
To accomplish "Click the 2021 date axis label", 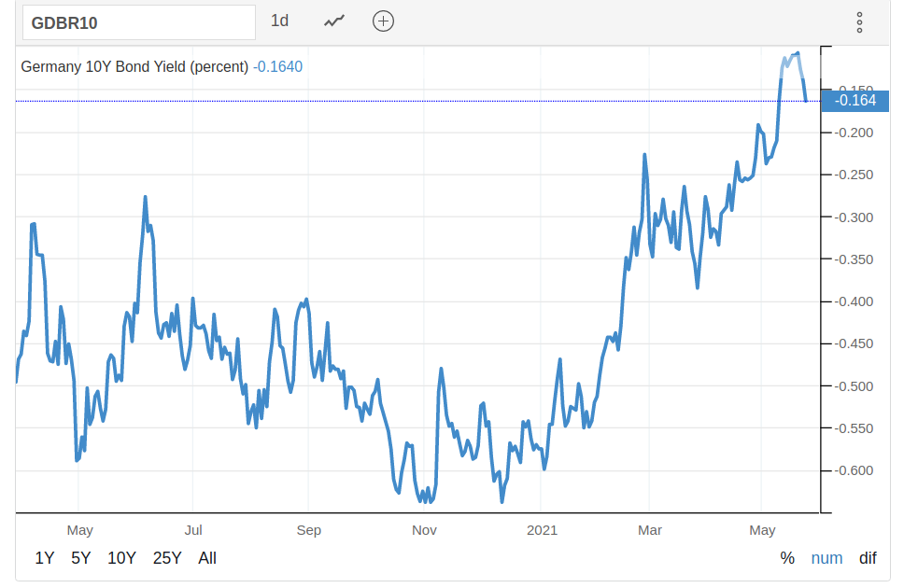I will (x=542, y=530).
